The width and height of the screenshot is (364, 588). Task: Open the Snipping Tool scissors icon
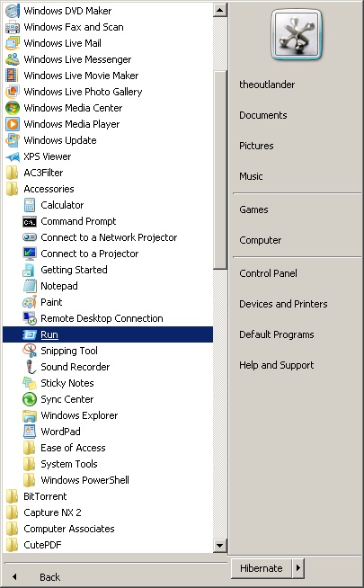point(30,351)
